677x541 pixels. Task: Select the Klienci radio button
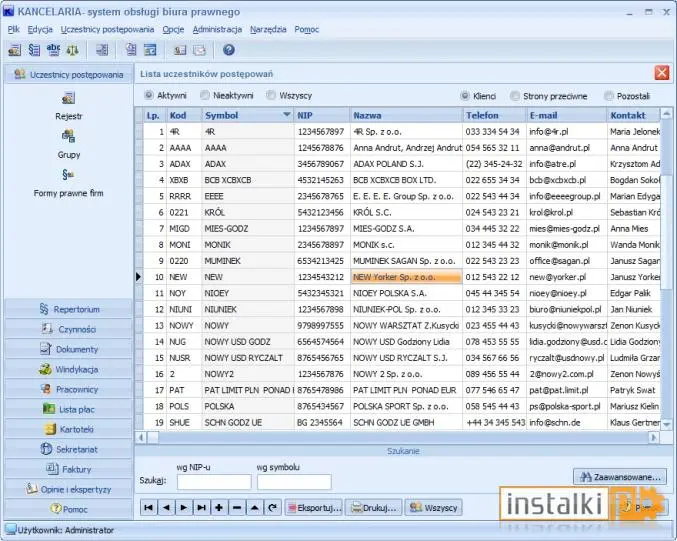pos(465,96)
